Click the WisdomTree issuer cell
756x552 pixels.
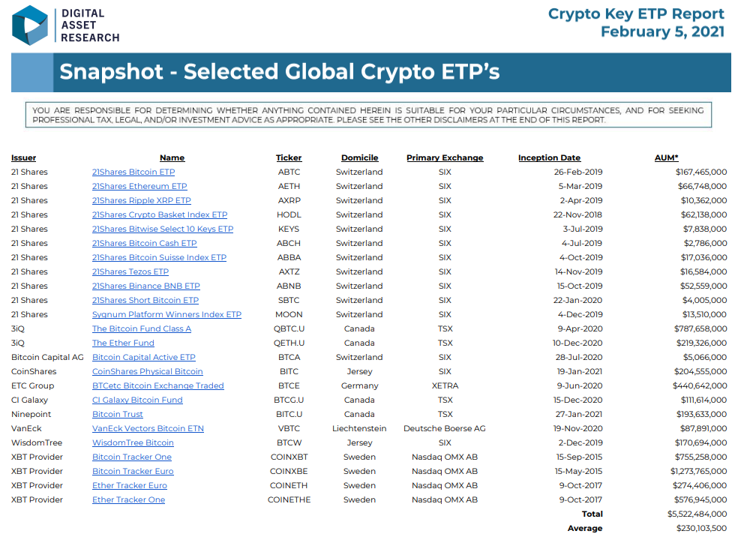pyautogui.click(x=37, y=442)
